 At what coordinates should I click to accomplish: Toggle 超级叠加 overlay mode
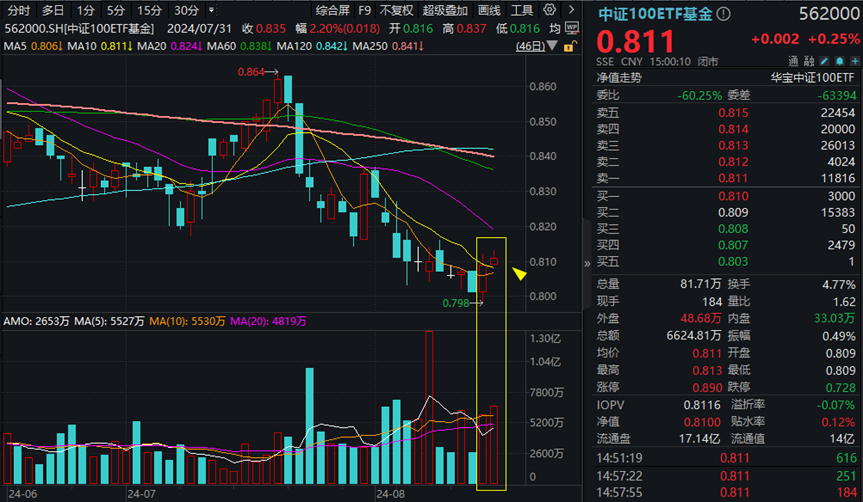[x=445, y=10]
